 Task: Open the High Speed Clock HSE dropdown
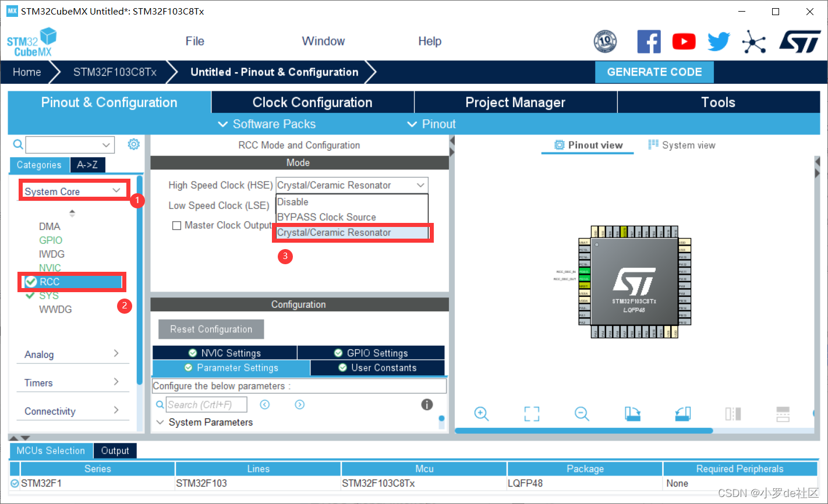[x=352, y=185]
